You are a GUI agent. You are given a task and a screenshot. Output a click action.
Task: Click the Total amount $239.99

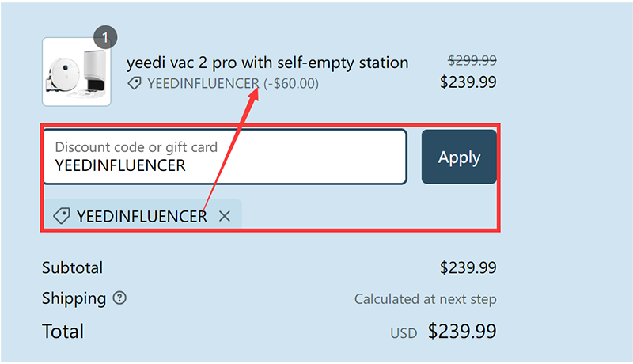point(462,331)
